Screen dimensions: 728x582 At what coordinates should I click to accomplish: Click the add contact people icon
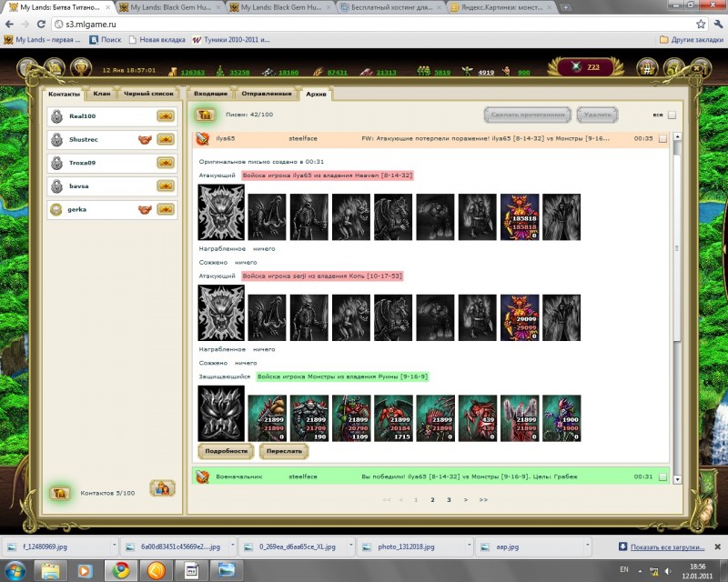coord(162,488)
